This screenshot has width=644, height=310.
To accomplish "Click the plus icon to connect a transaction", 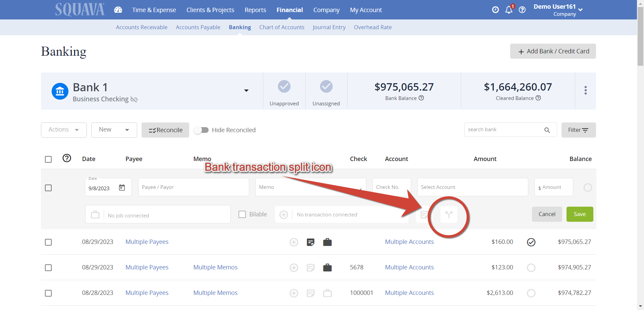I will pos(284,214).
